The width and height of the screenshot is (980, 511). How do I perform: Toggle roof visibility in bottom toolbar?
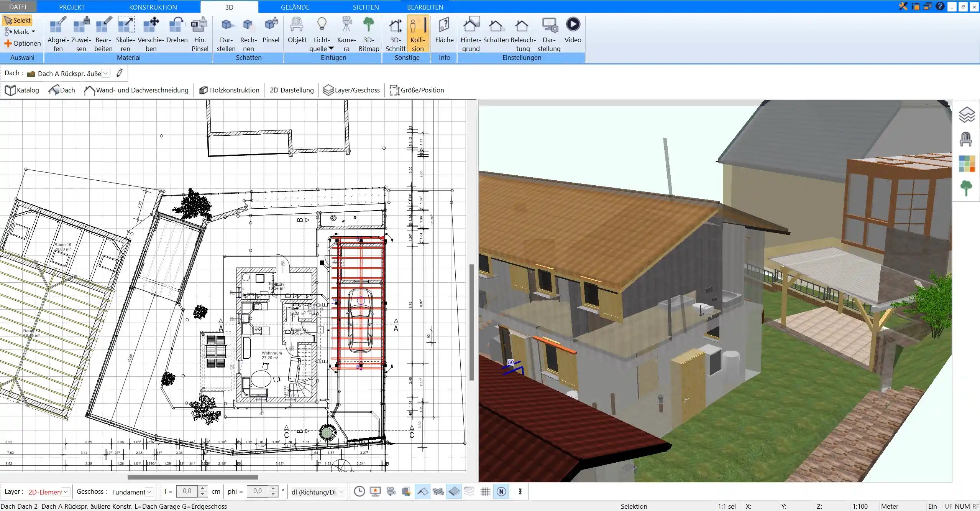click(x=422, y=491)
